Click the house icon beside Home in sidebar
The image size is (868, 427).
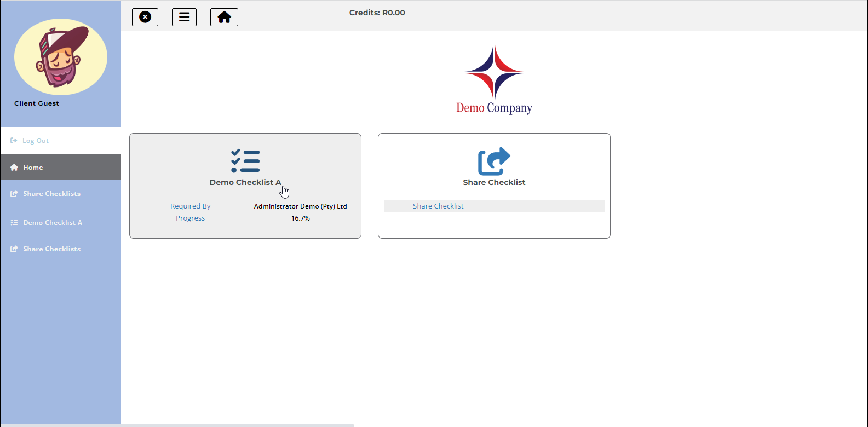(x=14, y=168)
